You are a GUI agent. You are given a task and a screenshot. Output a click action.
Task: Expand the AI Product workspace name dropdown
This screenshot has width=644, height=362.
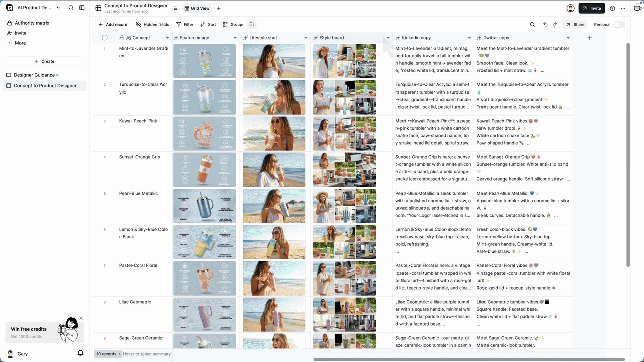point(58,8)
